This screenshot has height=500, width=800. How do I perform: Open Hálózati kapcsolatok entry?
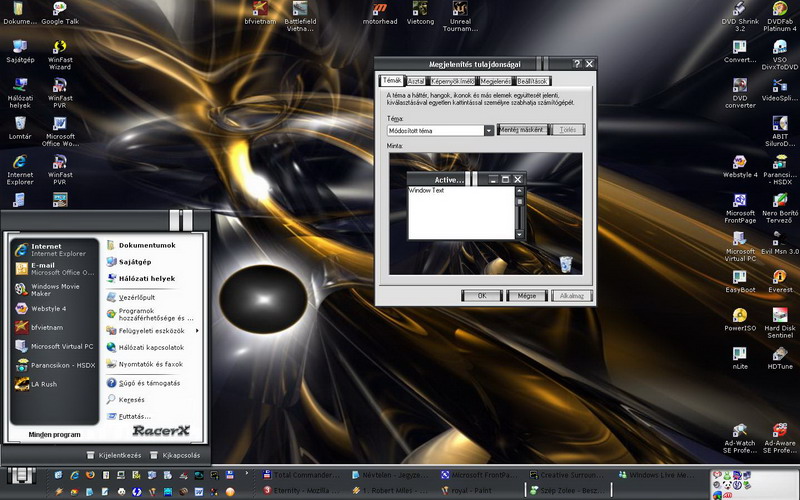151,347
